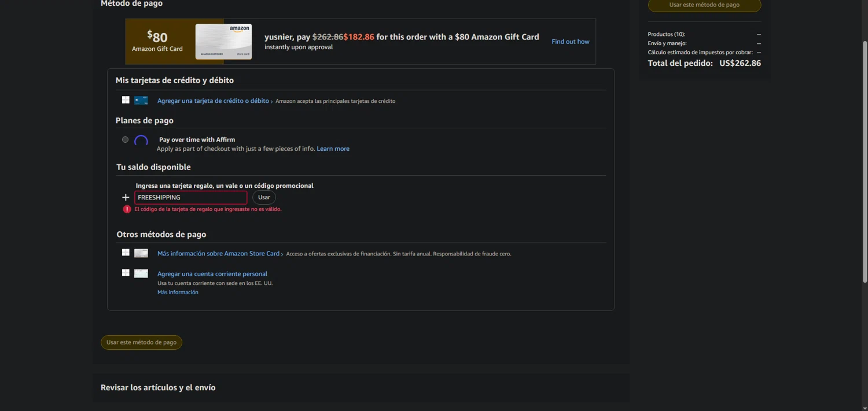This screenshot has width=868, height=411.
Task: Click the Affirm logo icon
Action: [141, 140]
